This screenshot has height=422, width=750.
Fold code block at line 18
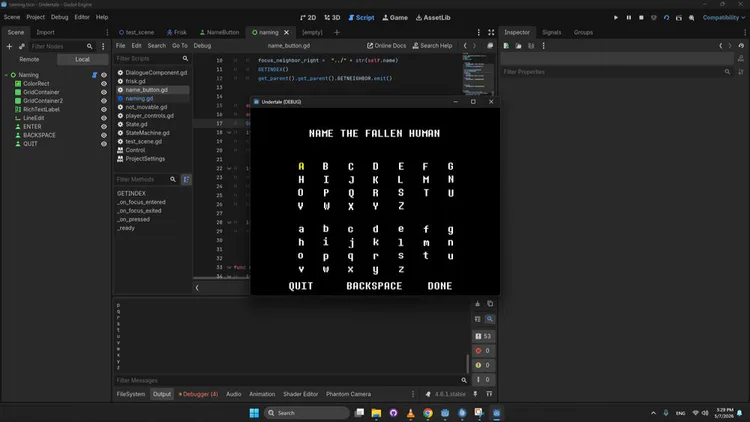[x=229, y=133]
